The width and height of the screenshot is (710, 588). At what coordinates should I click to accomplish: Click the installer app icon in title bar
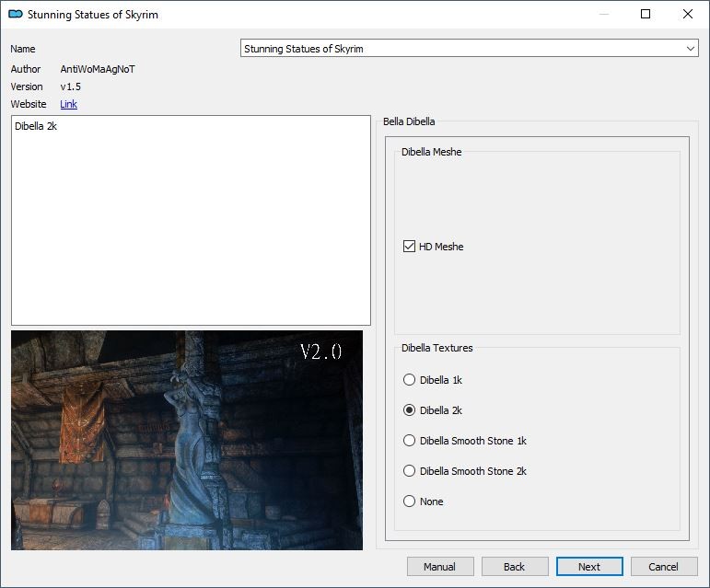(x=15, y=15)
